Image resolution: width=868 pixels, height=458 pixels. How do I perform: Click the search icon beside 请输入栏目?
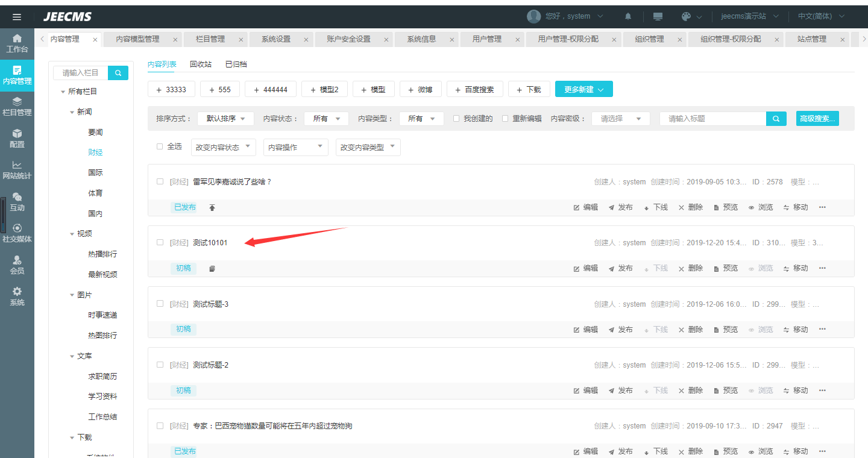point(118,73)
